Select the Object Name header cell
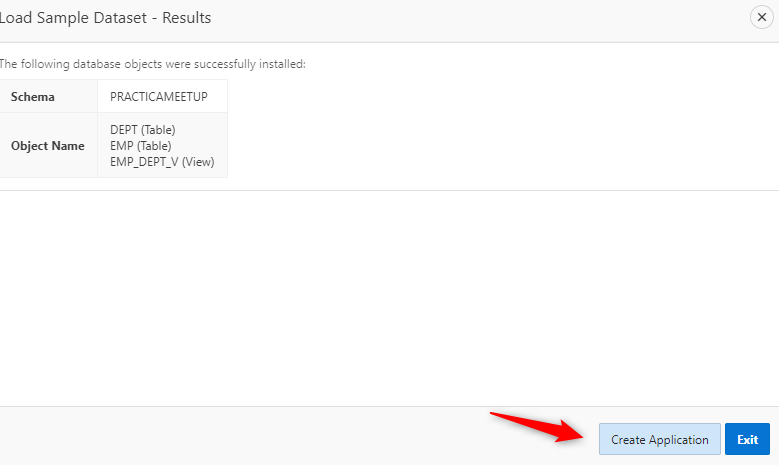779x465 pixels. pyautogui.click(x=48, y=146)
